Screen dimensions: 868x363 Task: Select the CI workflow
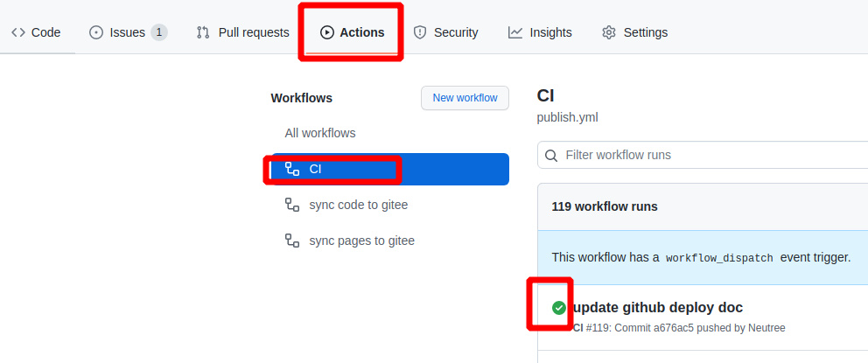point(389,170)
